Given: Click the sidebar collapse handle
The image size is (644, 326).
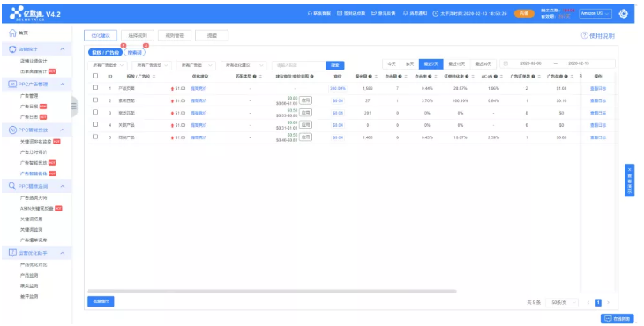Looking at the screenshot, I should tap(74, 107).
